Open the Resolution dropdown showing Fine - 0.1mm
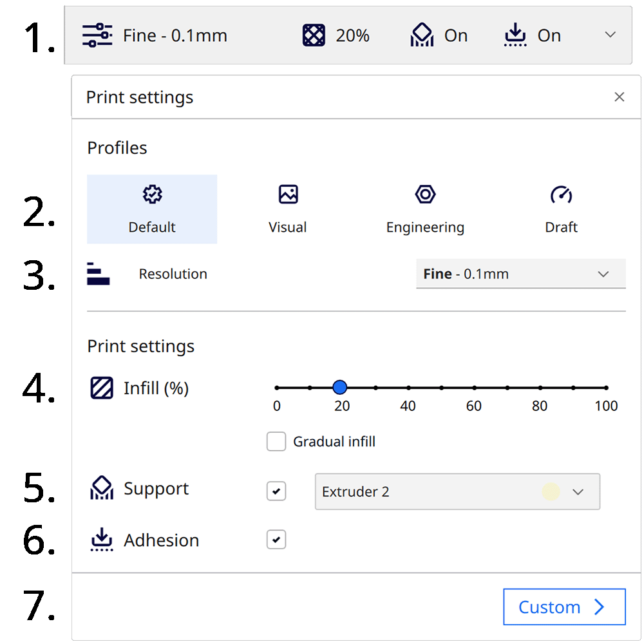Viewport: 644px width, 644px height. coord(520,274)
